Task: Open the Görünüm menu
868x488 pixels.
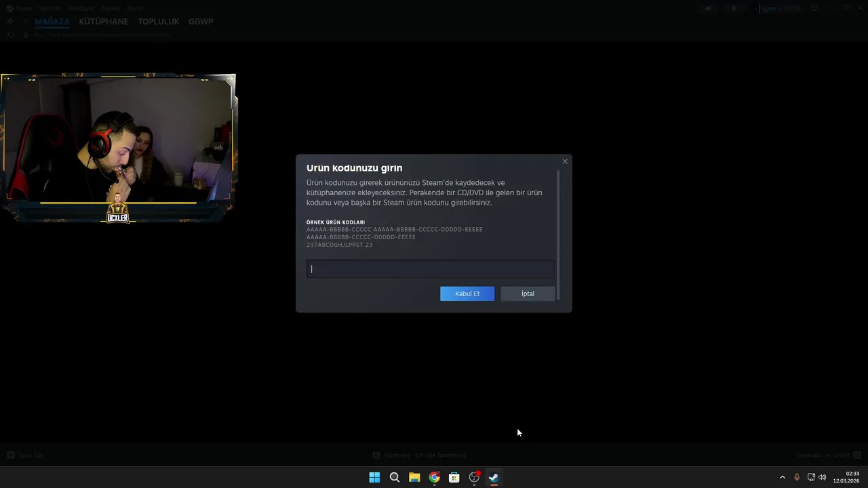Action: click(50, 8)
